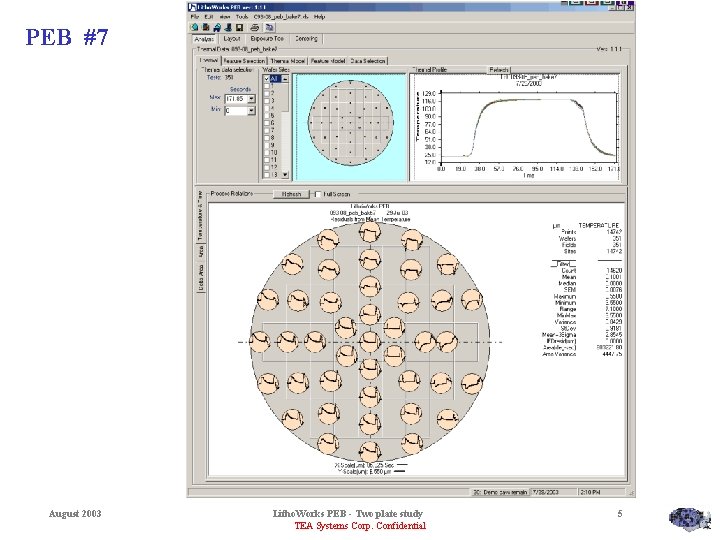Image resolution: width=720 pixels, height=540 pixels.
Task: Enable the Full Screen checkbox
Action: click(x=317, y=194)
